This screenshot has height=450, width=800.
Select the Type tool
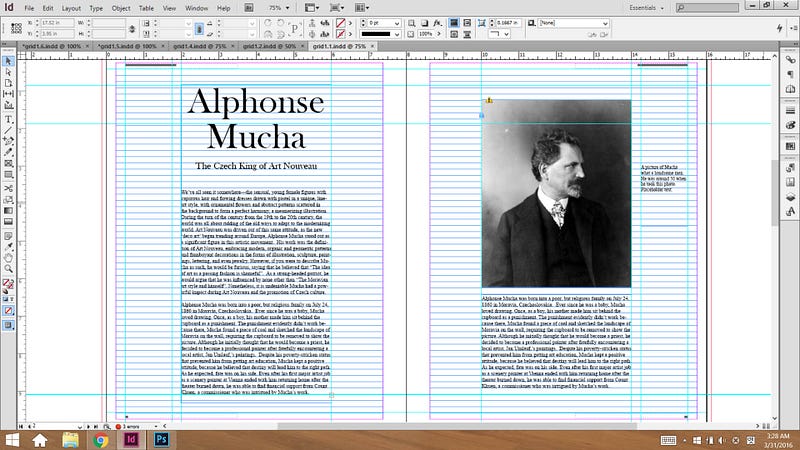(8, 118)
